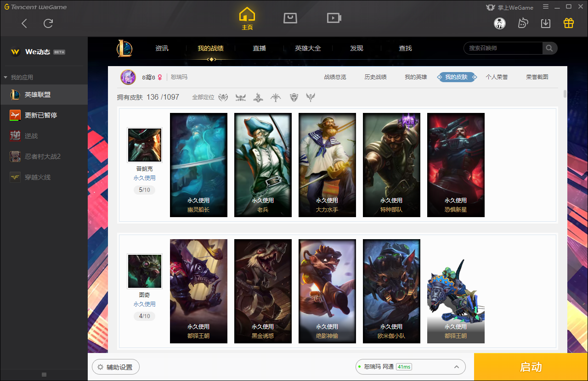
Task: Open the 战绩总览 sub-tab
Action: [335, 77]
